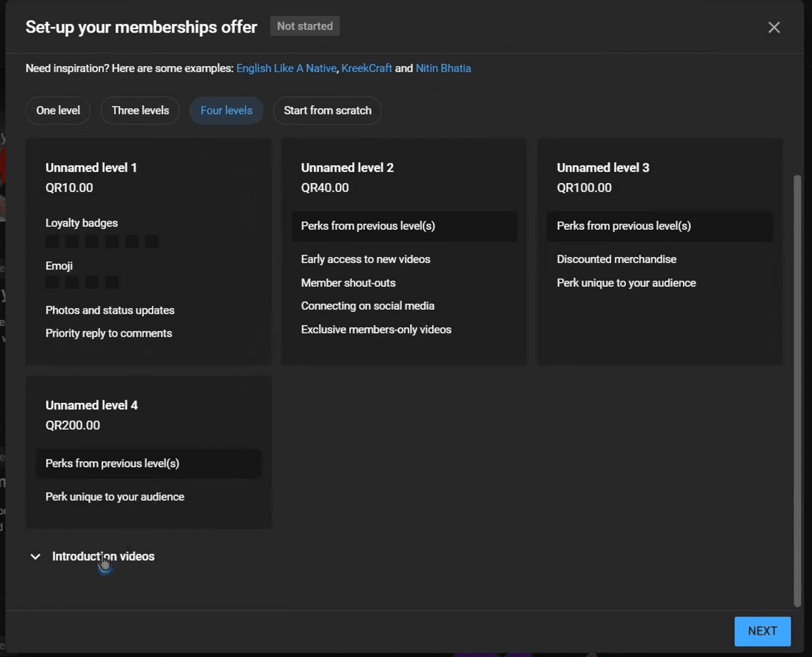Open the KreekCraft example link
Image resolution: width=812 pixels, height=657 pixels.
(367, 68)
